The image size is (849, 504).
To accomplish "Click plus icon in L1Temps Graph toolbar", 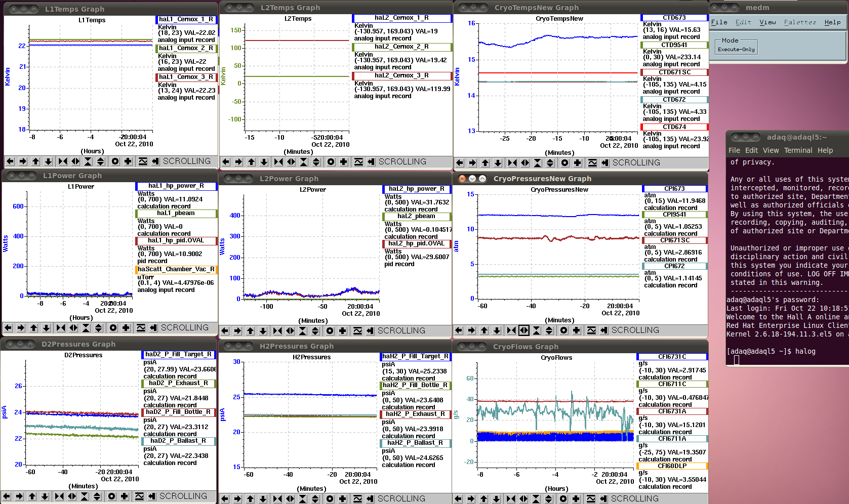I will click(x=128, y=161).
